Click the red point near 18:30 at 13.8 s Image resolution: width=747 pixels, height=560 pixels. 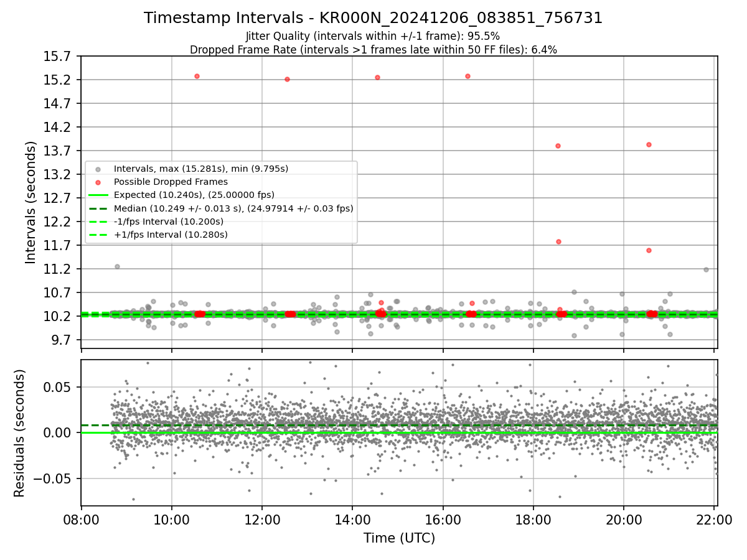pos(558,146)
